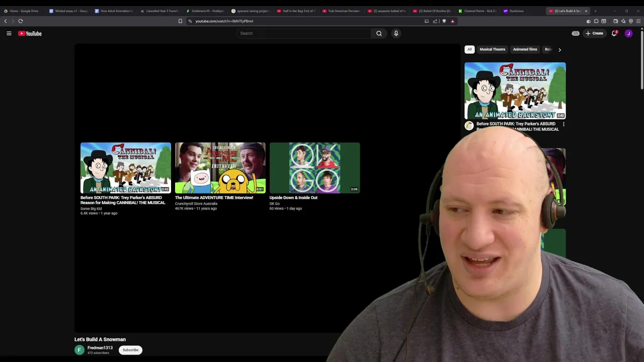The width and height of the screenshot is (644, 362).
Task: Select the Musical Theatre chip
Action: pos(492,49)
